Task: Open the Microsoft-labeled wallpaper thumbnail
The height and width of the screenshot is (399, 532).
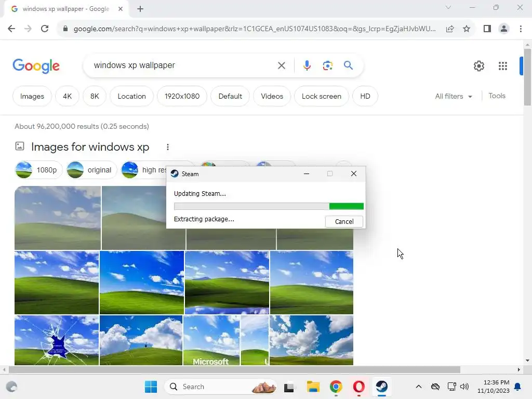Action: [211, 340]
